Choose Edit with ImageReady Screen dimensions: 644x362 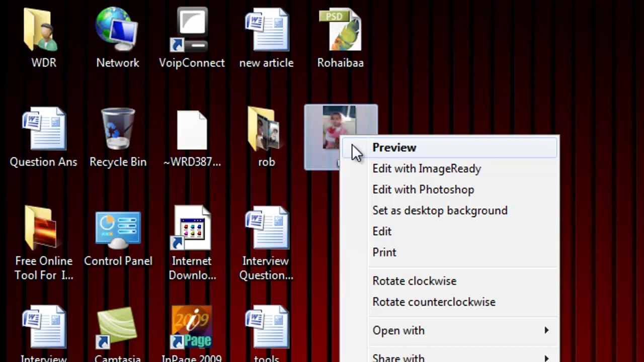coord(449,169)
